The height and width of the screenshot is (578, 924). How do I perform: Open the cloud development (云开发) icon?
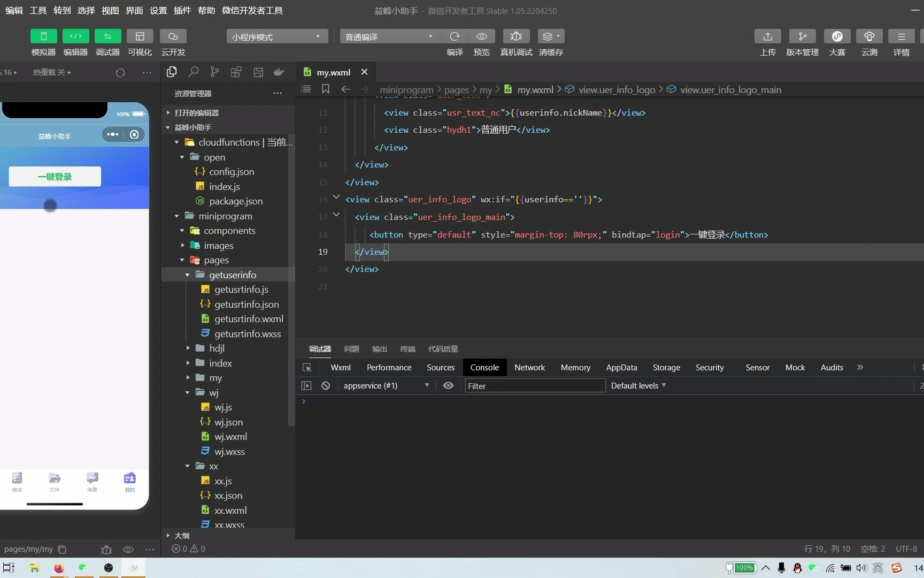[173, 36]
